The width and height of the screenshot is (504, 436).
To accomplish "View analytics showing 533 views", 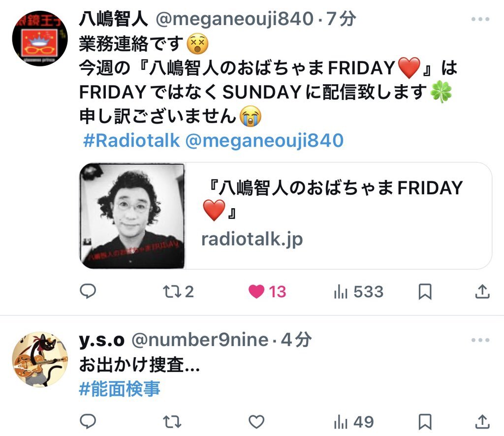I will coord(359,292).
